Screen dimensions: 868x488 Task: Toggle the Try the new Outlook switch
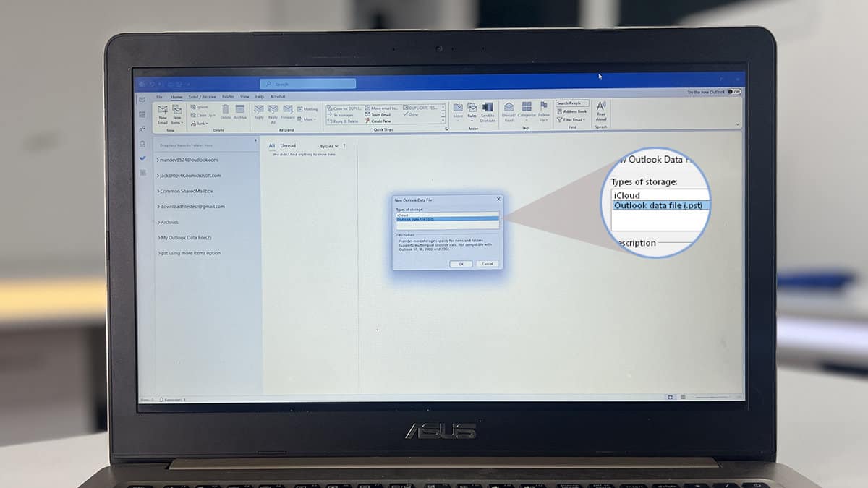point(733,93)
